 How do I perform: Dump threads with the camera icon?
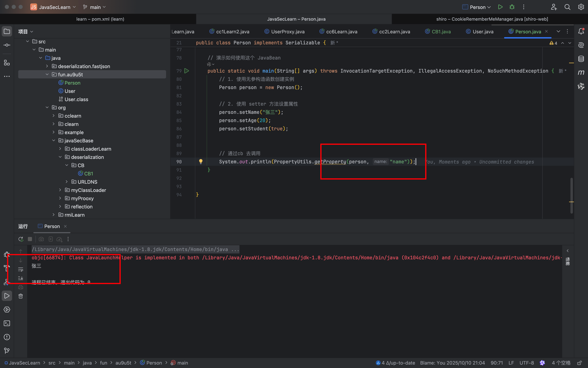[x=41, y=239]
